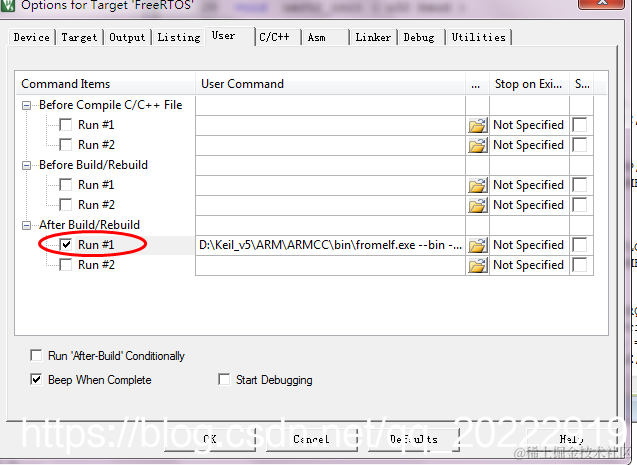The height and width of the screenshot is (465, 637).
Task: Click the OK button
Action: coord(210,439)
